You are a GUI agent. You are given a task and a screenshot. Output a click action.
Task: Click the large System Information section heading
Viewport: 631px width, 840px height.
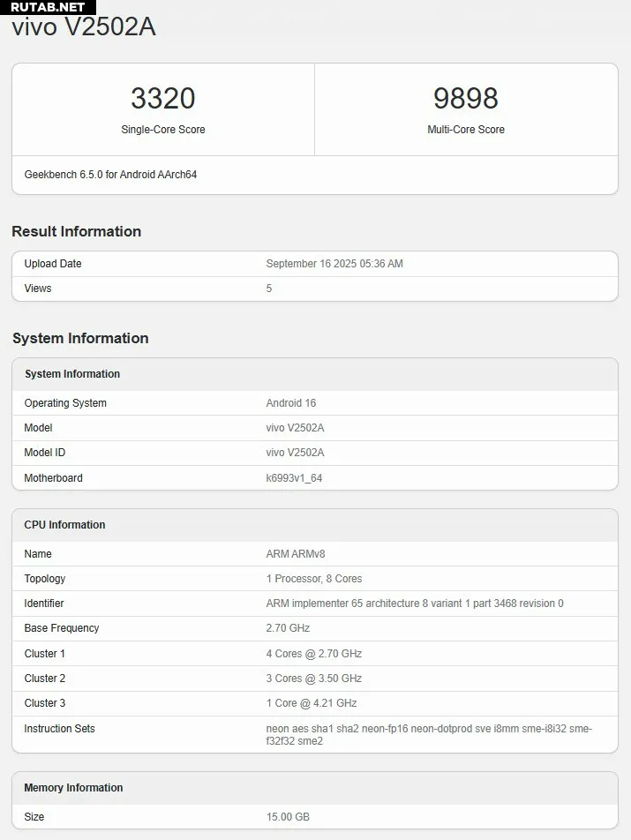point(80,338)
